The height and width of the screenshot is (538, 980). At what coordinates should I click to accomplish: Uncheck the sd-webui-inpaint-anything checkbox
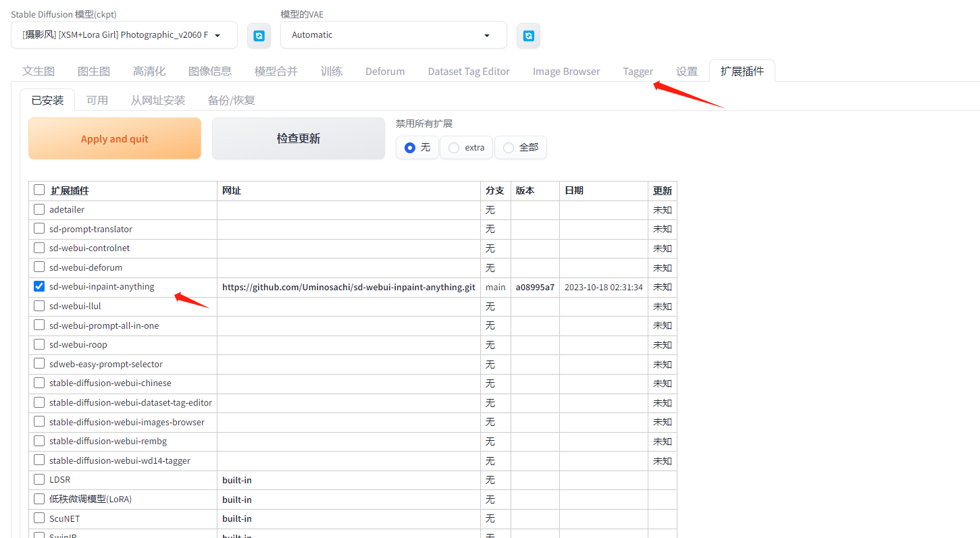[x=39, y=286]
